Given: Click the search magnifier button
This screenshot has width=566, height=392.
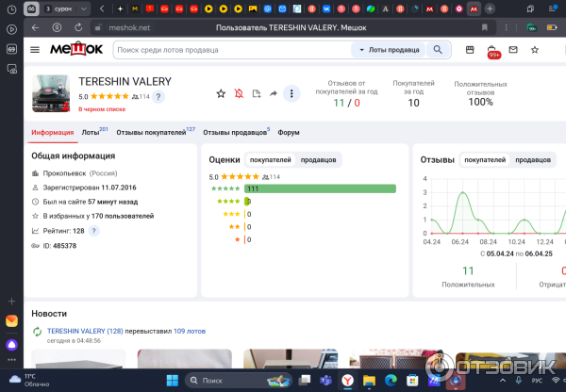Looking at the screenshot, I should 440,49.
